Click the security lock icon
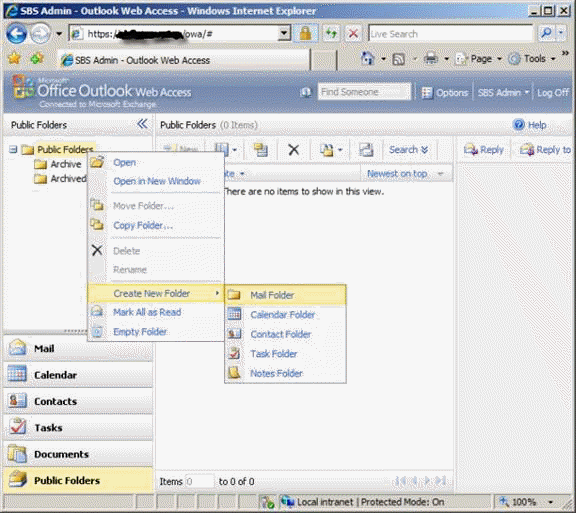576x513 pixels. point(306,34)
